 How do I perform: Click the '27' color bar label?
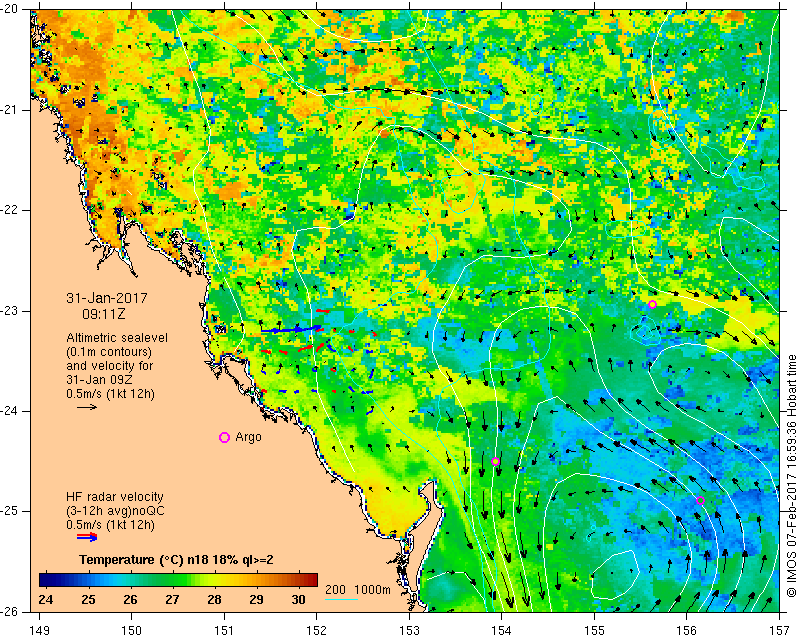click(x=172, y=599)
